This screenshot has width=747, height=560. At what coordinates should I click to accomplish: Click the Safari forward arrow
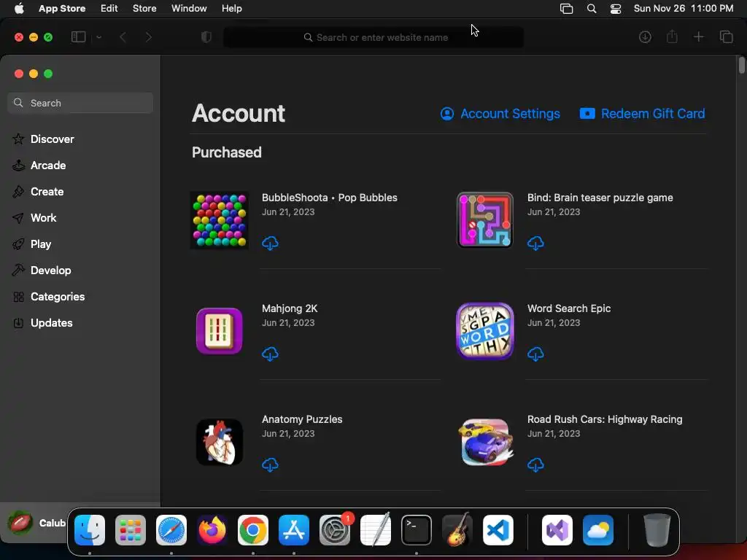click(x=149, y=36)
